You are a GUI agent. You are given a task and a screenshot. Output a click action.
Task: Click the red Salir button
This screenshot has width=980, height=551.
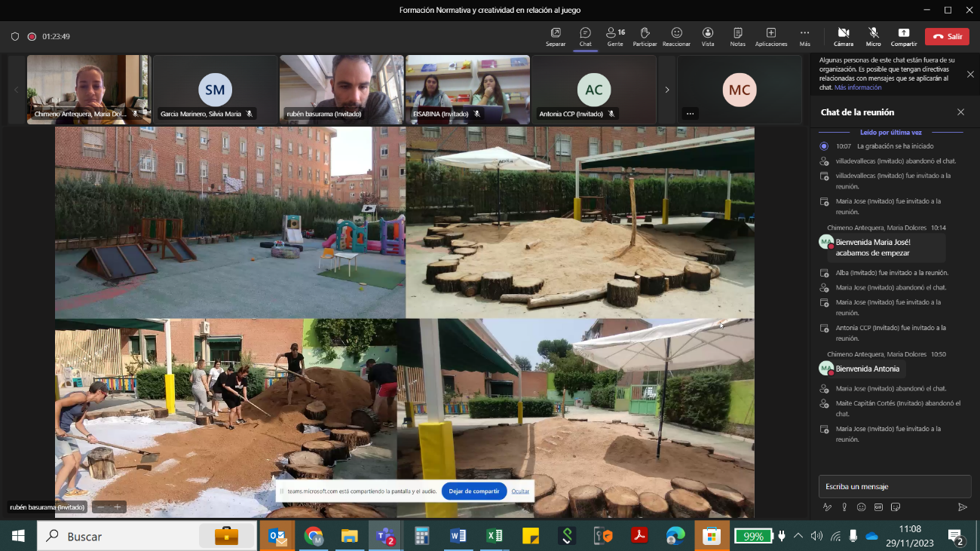click(948, 36)
